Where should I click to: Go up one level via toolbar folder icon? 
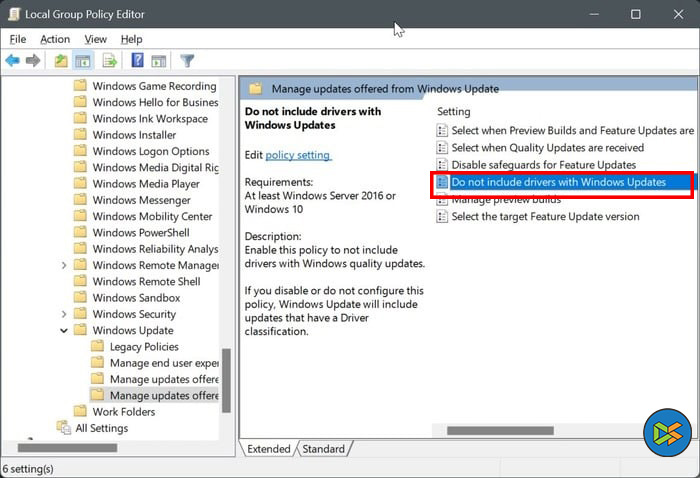(62, 61)
